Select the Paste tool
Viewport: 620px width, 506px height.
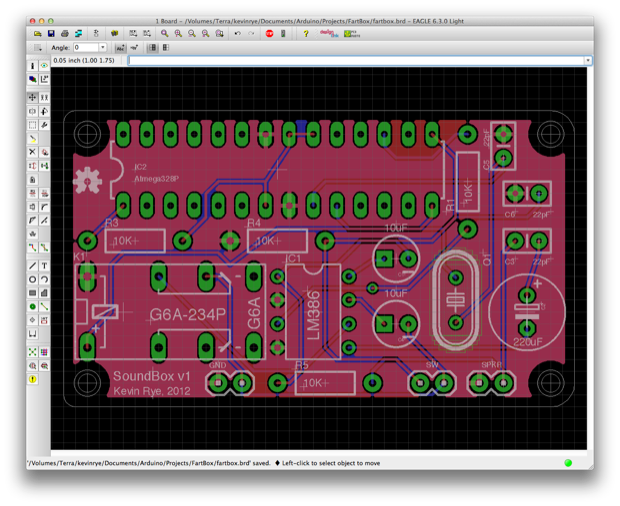[x=32, y=139]
